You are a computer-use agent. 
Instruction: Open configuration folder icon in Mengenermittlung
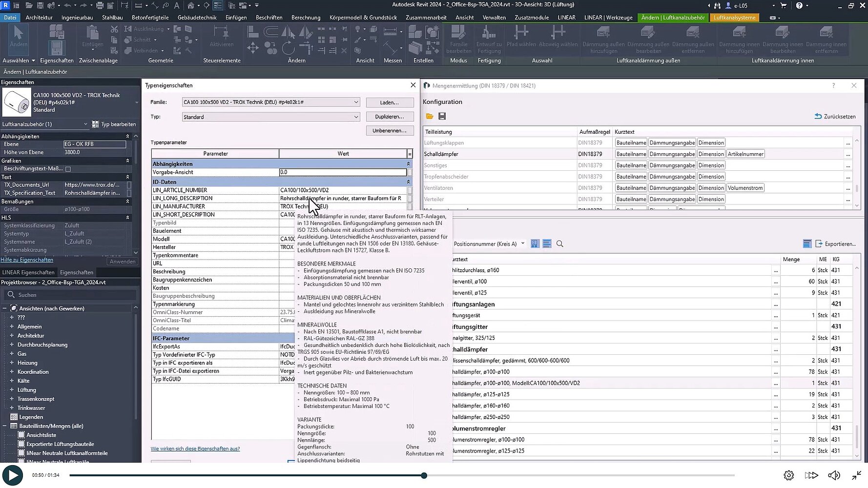pyautogui.click(x=430, y=116)
